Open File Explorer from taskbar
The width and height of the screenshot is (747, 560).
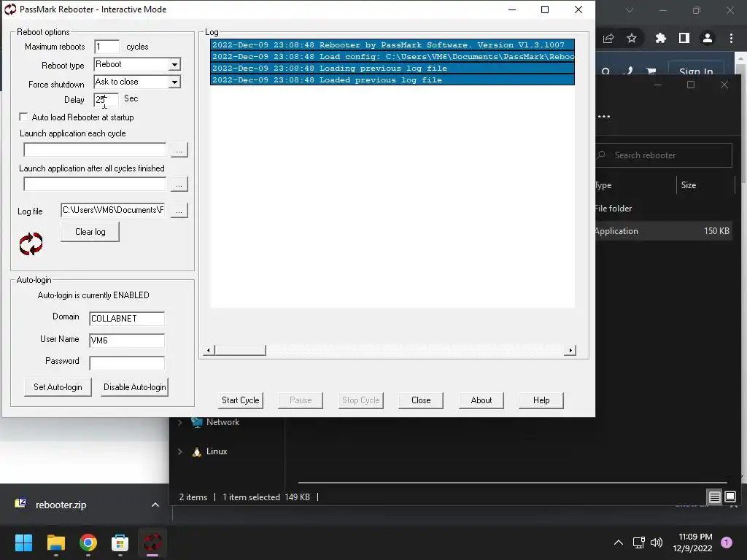coord(55,542)
